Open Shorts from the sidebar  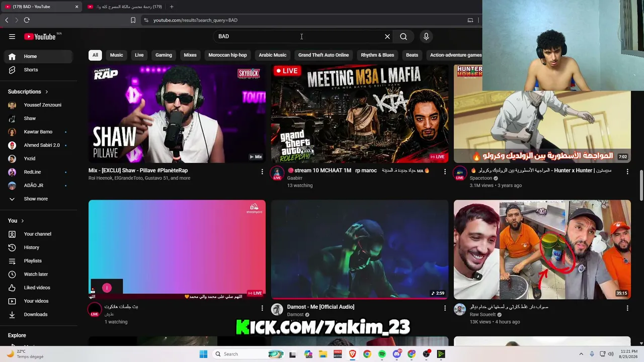(39, 70)
